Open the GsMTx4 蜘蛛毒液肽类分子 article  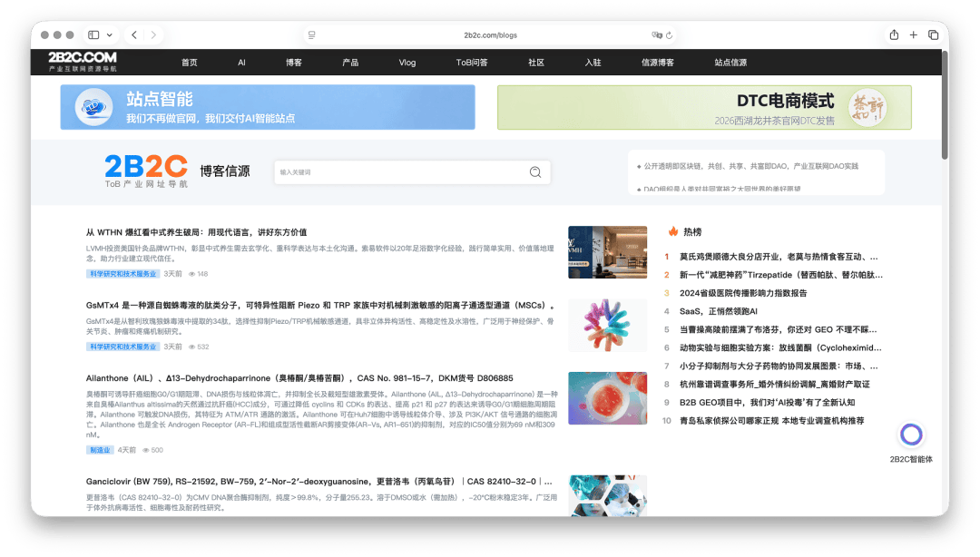(319, 305)
